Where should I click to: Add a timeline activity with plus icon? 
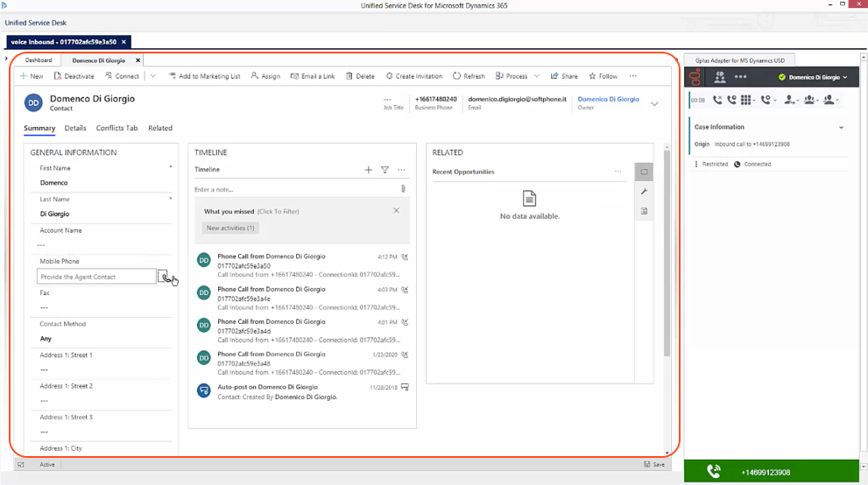(x=368, y=170)
